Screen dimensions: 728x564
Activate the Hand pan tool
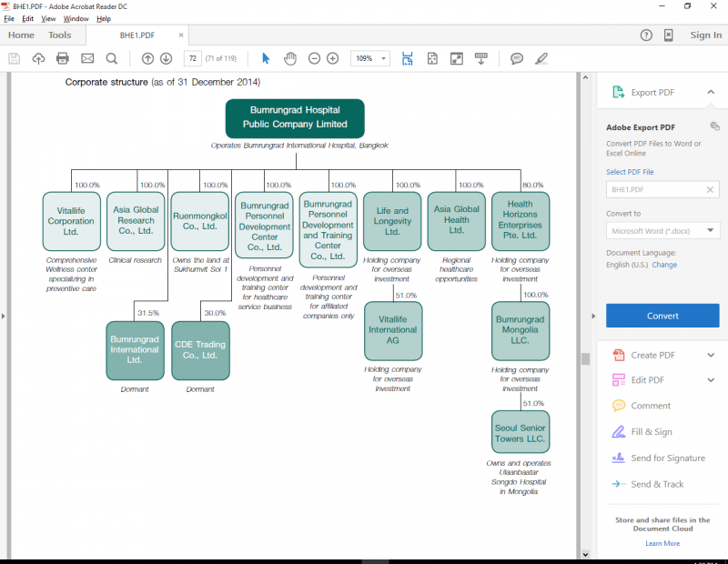290,58
